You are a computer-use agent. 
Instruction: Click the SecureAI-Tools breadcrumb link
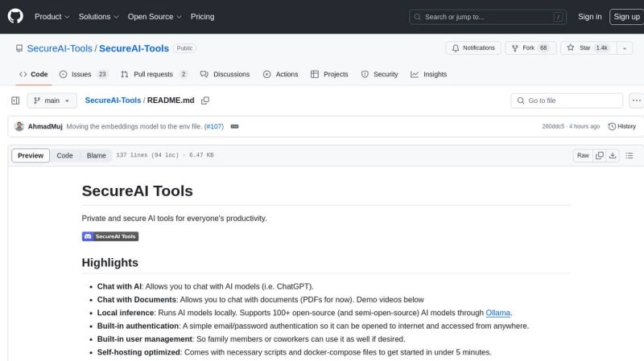click(113, 101)
